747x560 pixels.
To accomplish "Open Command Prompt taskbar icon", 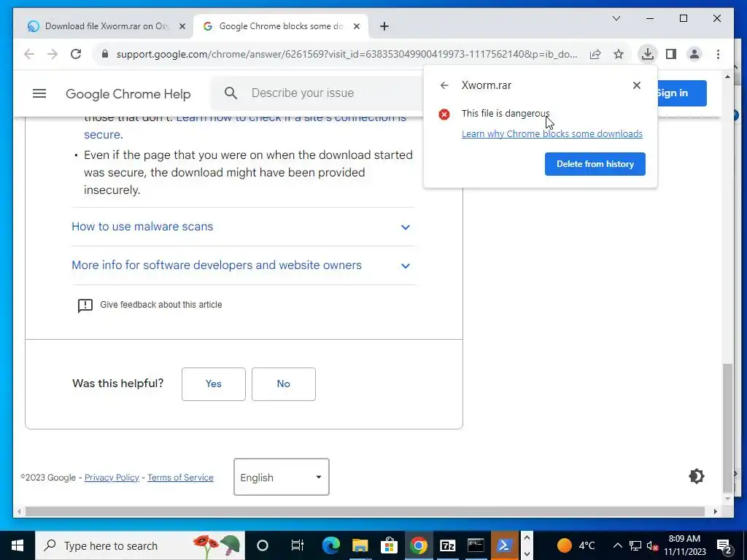I will [x=476, y=545].
